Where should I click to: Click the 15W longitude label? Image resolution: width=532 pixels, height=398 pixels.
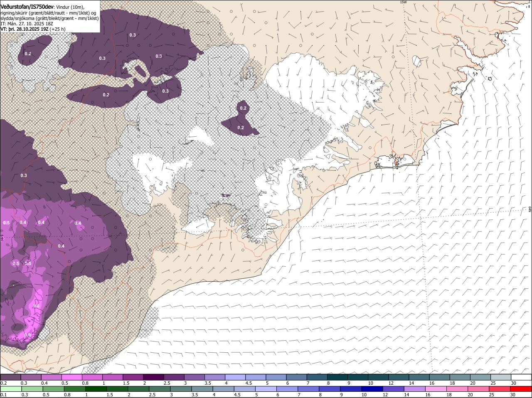tap(402, 2)
